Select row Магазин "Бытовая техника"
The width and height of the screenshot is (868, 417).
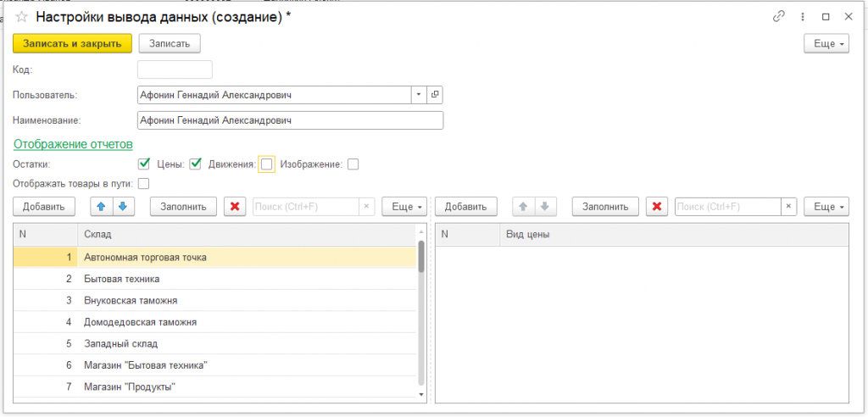pos(214,365)
